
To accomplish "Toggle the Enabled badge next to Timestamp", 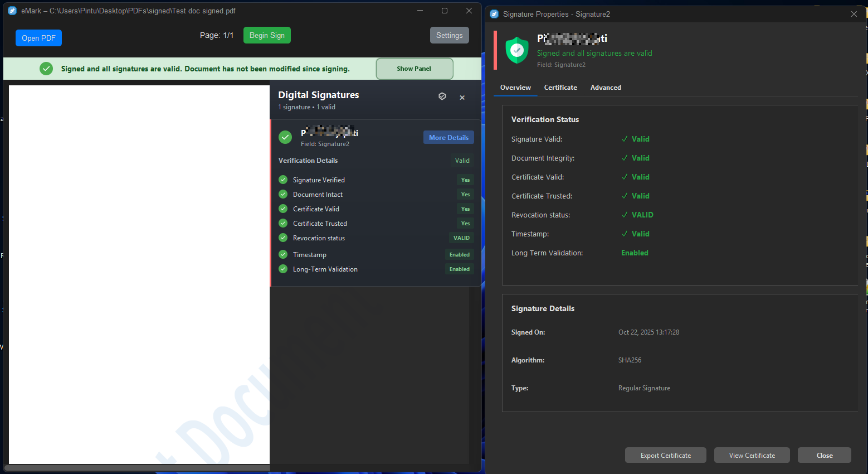I will [x=459, y=254].
